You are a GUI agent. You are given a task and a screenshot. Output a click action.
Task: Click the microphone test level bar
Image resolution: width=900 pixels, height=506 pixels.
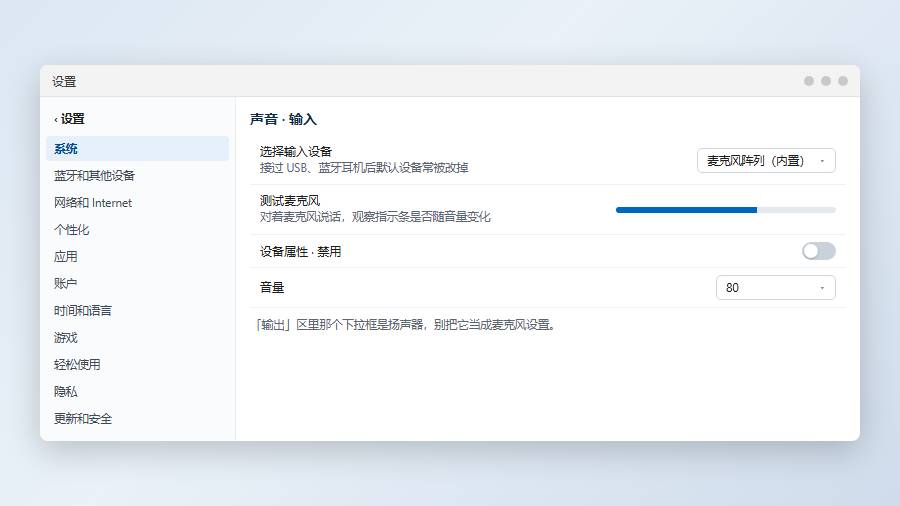click(x=726, y=210)
